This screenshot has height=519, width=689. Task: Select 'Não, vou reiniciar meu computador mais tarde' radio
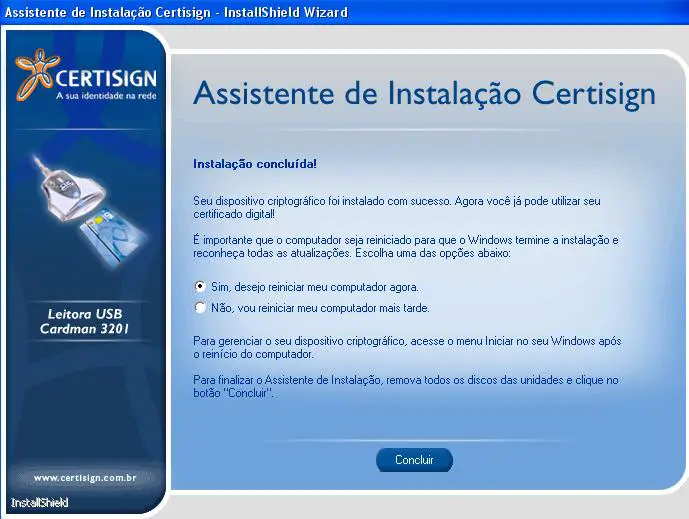point(200,308)
